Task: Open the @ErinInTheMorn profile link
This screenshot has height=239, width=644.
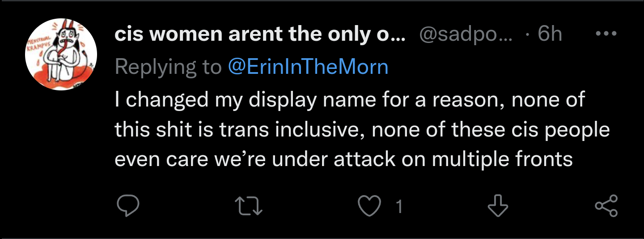Action: coord(308,67)
